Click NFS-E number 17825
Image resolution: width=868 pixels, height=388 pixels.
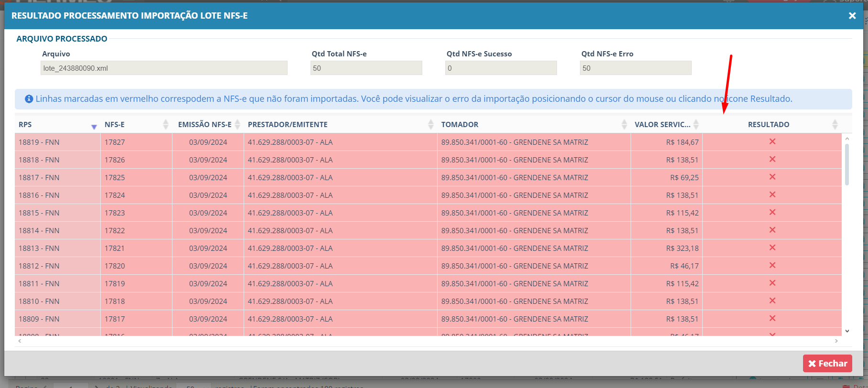[115, 177]
